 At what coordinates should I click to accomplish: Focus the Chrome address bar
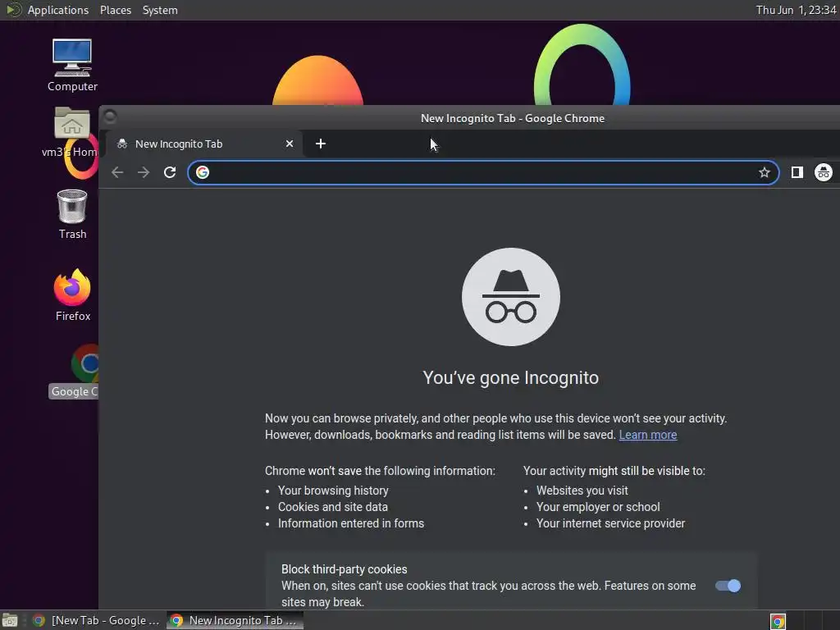pyautogui.click(x=483, y=172)
